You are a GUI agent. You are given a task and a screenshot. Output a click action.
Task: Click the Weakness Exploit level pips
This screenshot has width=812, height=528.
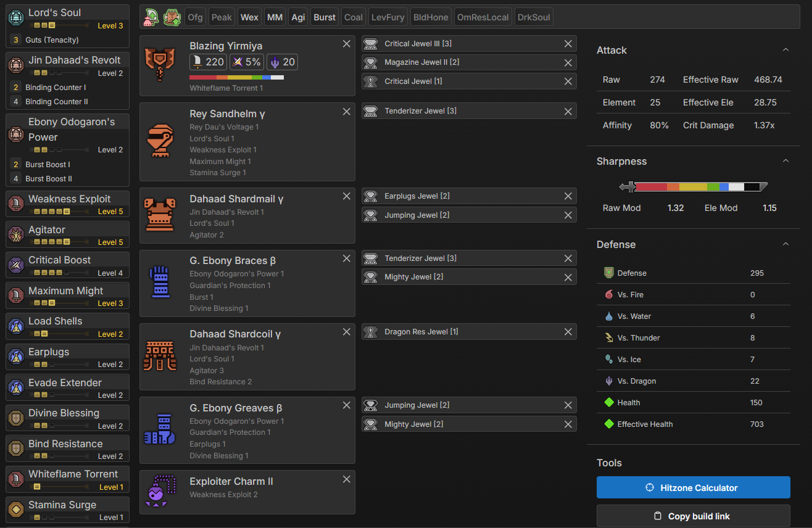[51, 212]
